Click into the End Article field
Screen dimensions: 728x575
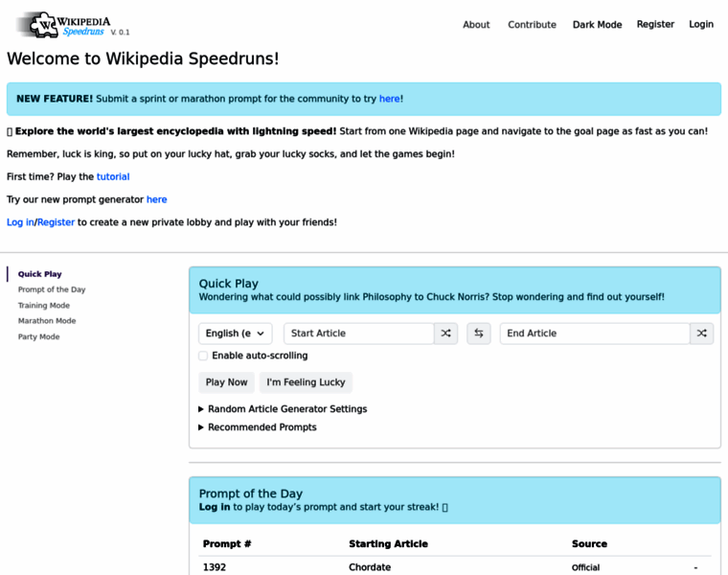(594, 333)
